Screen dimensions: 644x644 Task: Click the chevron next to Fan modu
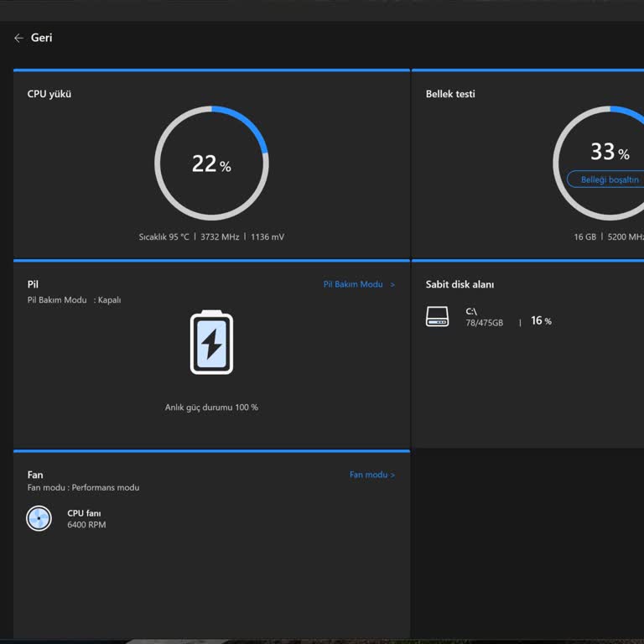[392, 475]
